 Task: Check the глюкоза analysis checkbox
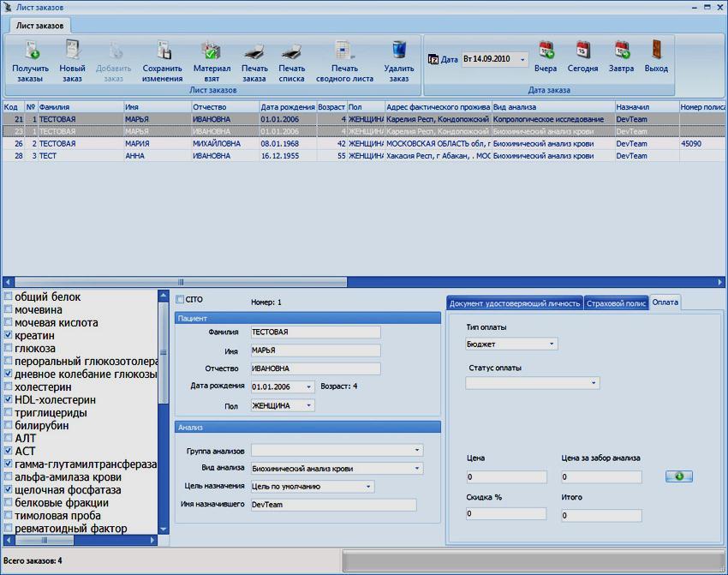click(9, 349)
